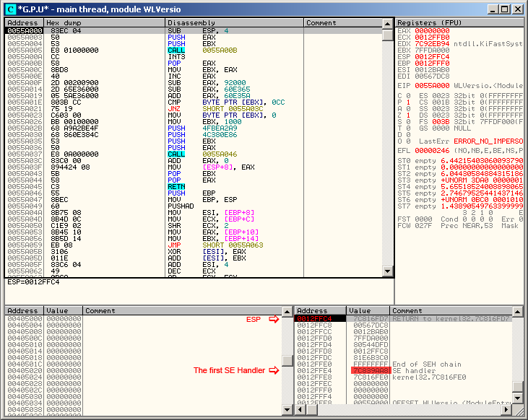The height and width of the screenshot is (420, 528).
Task: Click the Address column header in dump pane
Action: (x=25, y=311)
